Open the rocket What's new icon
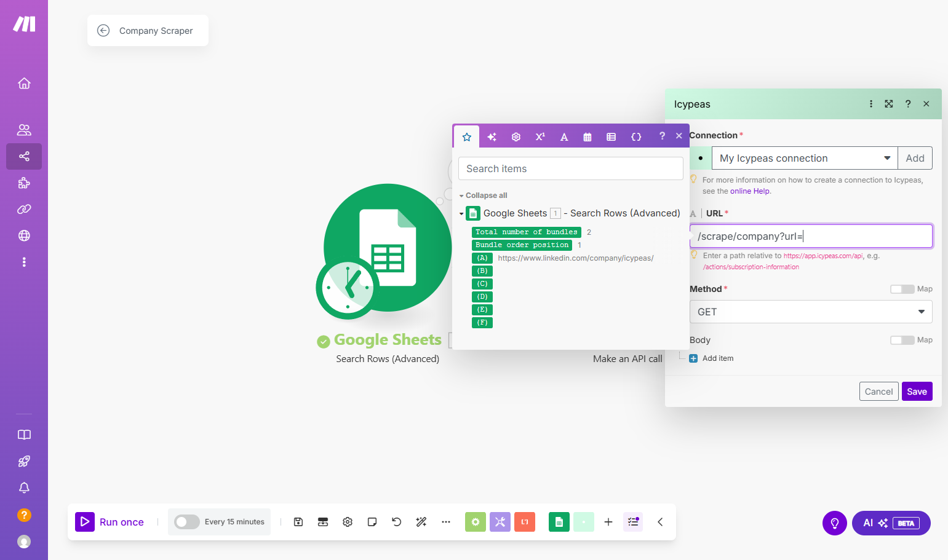The width and height of the screenshot is (948, 560). [x=24, y=462]
